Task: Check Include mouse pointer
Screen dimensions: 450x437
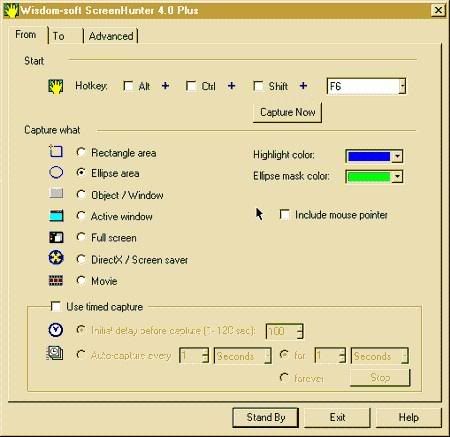Action: 284,214
